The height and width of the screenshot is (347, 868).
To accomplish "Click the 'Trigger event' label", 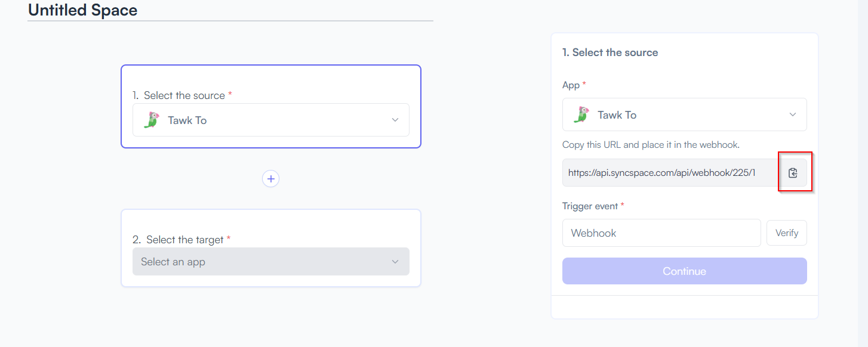I will click(590, 206).
